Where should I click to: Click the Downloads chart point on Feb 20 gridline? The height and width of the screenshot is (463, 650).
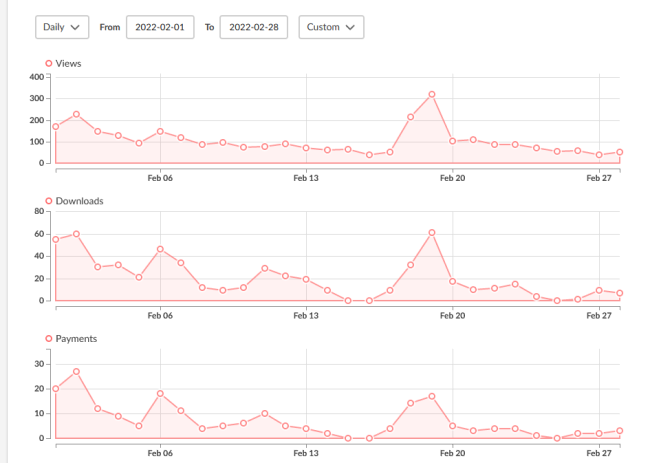click(453, 281)
